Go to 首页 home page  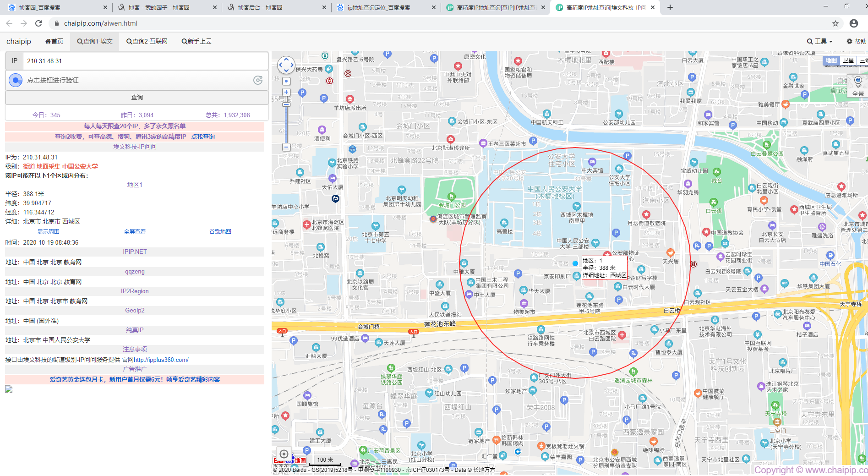pos(54,41)
